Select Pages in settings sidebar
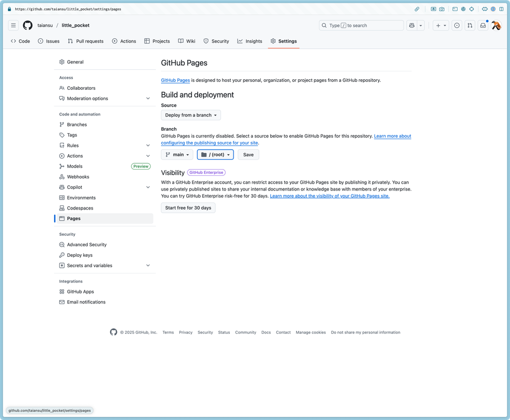This screenshot has width=510, height=420. pyautogui.click(x=104, y=218)
